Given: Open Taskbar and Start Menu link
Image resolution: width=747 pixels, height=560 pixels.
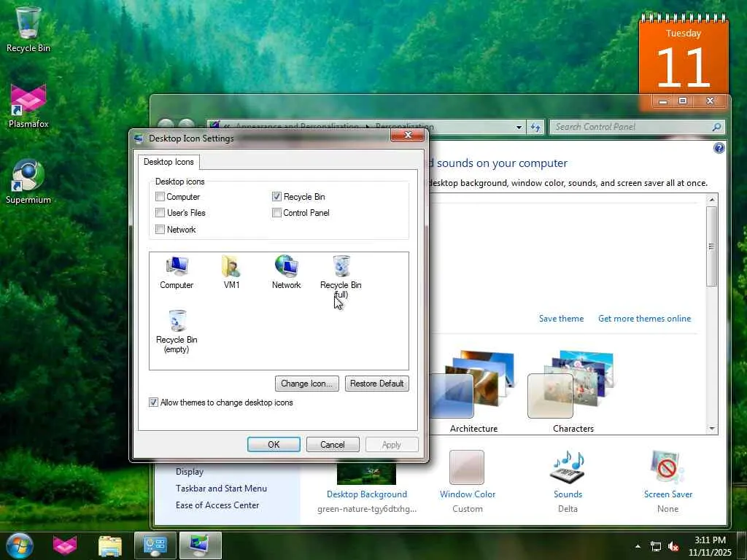Looking at the screenshot, I should click(x=221, y=488).
